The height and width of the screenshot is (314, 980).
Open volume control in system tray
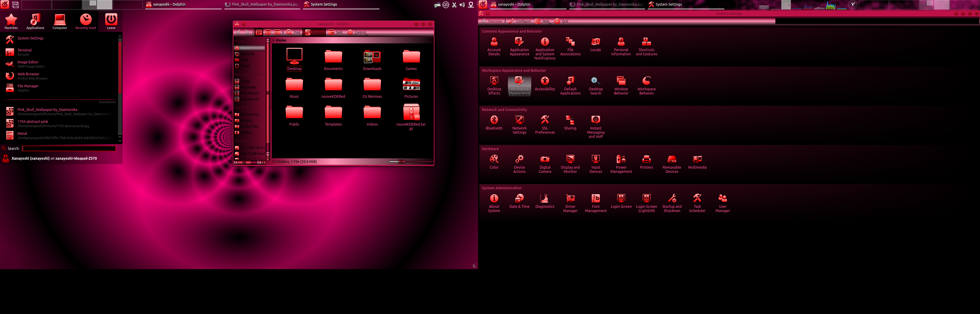[462, 4]
